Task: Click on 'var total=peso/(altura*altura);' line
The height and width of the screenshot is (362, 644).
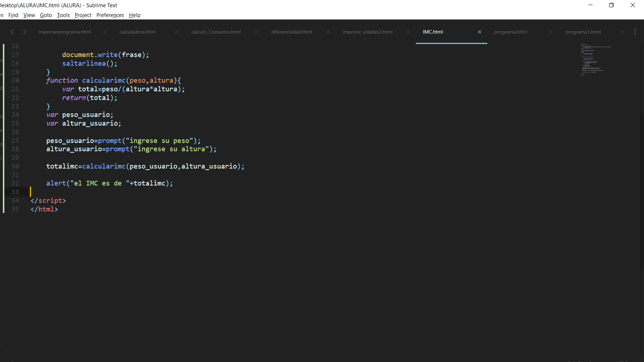Action: 124,89
